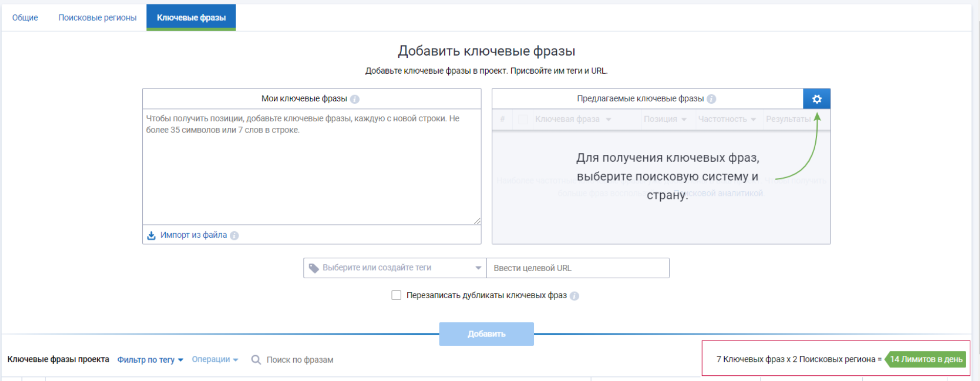This screenshot has height=381, width=980.
Task: Click into the Мои ключевые фразы text area
Action: pos(311,169)
